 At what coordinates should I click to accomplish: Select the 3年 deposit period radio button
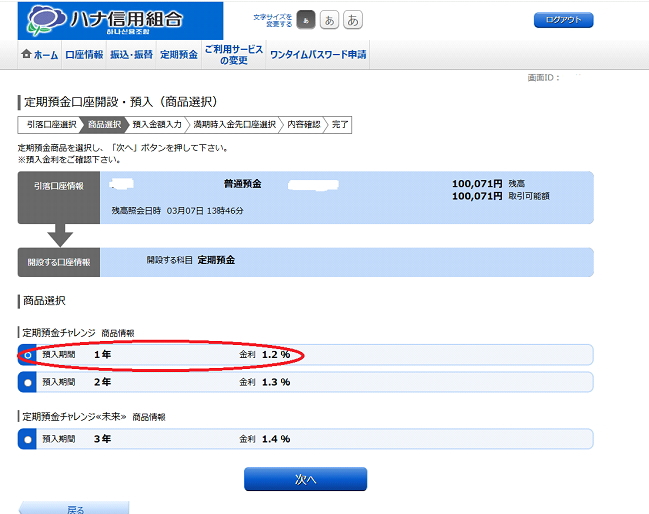click(x=28, y=439)
